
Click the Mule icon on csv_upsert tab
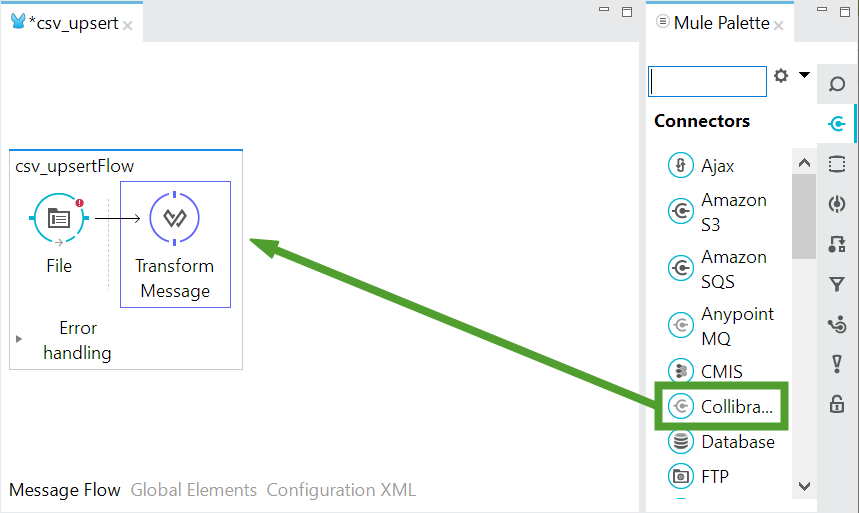tap(18, 21)
